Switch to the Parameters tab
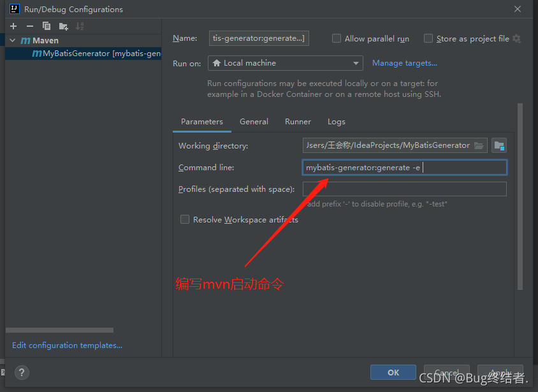 pyautogui.click(x=201, y=122)
